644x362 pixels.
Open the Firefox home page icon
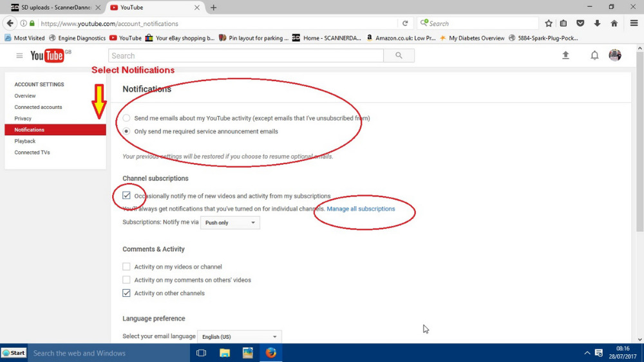[x=614, y=23]
